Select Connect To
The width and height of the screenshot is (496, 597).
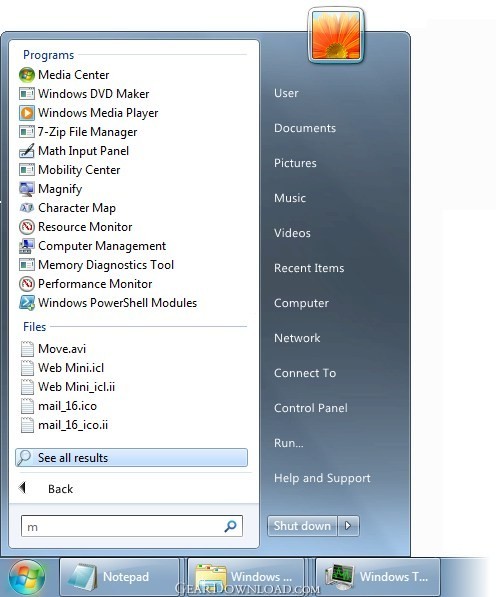point(305,373)
